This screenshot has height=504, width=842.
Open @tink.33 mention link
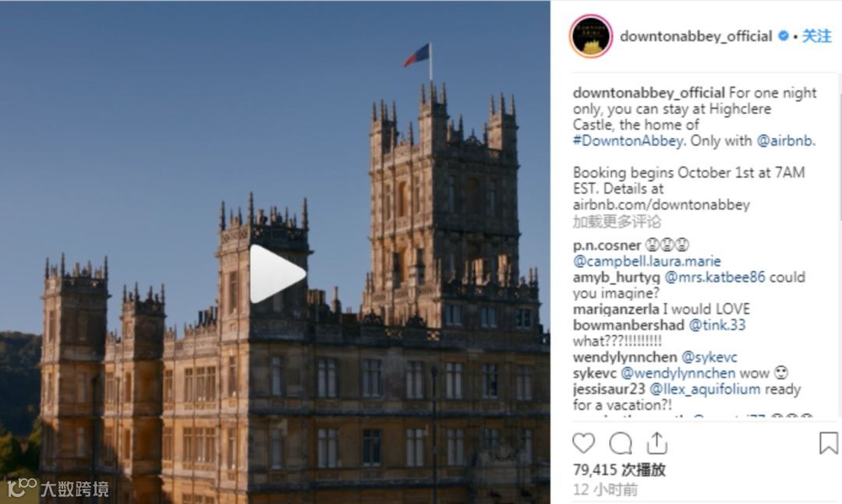click(717, 325)
